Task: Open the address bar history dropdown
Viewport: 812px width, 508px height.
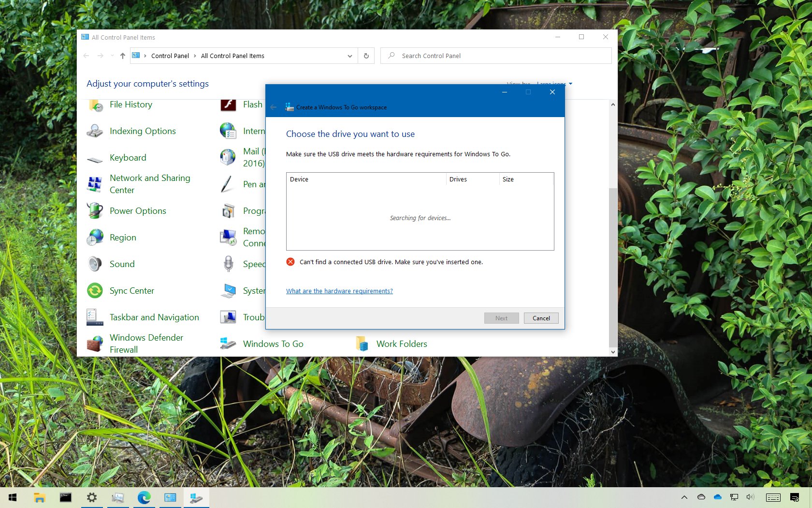Action: pos(349,56)
